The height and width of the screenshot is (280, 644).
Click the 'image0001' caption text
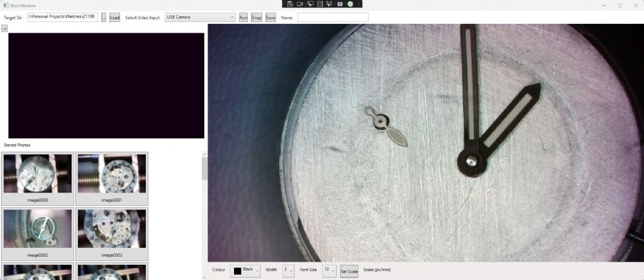tap(112, 200)
